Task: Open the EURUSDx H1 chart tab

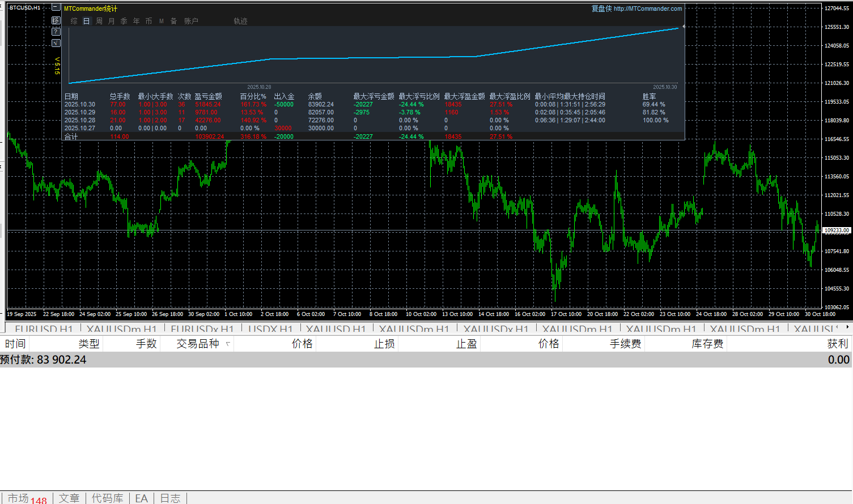Action: [x=202, y=329]
